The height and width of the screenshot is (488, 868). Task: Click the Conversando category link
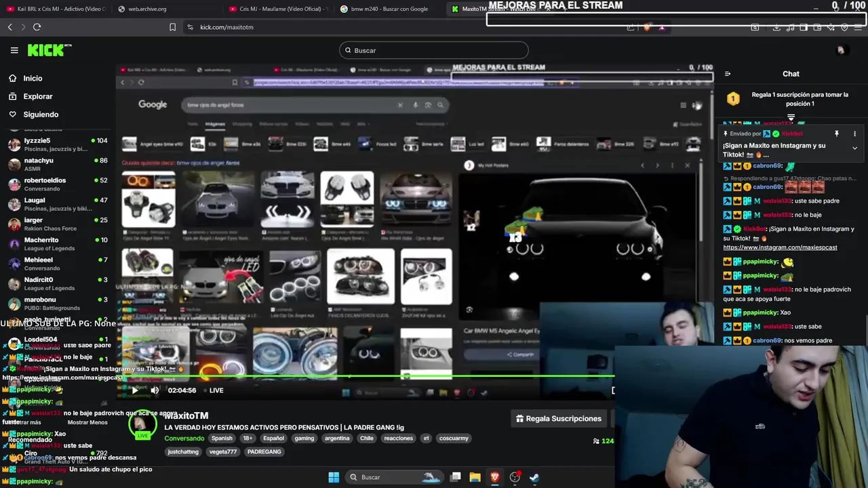coord(184,439)
